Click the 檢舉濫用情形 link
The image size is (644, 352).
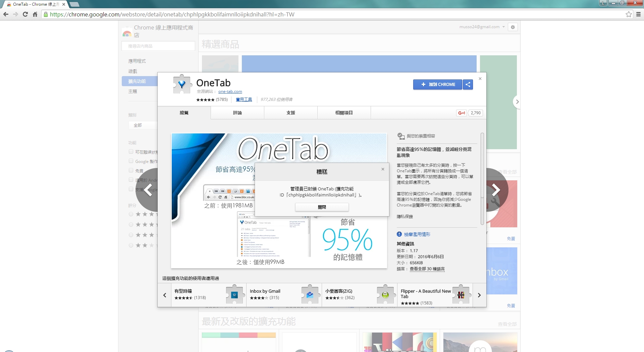pyautogui.click(x=417, y=234)
